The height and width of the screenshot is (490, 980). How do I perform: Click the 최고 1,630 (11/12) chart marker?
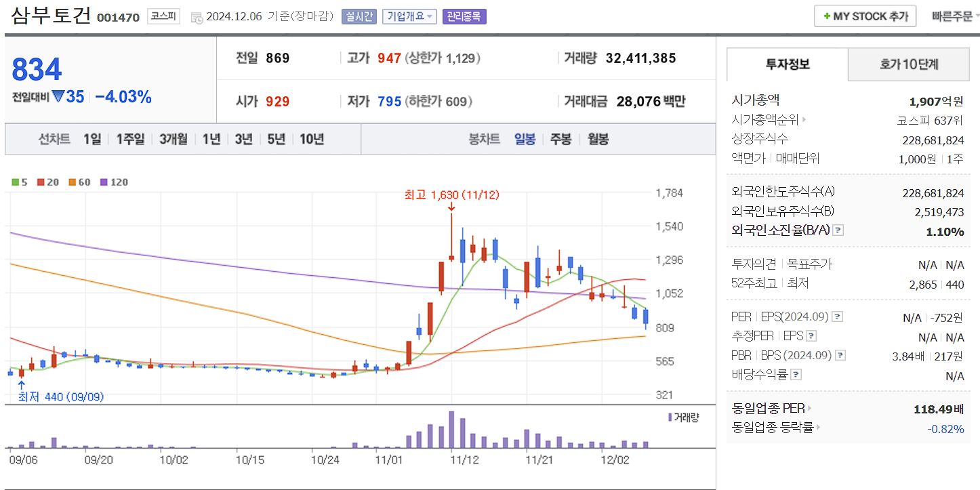click(x=451, y=195)
